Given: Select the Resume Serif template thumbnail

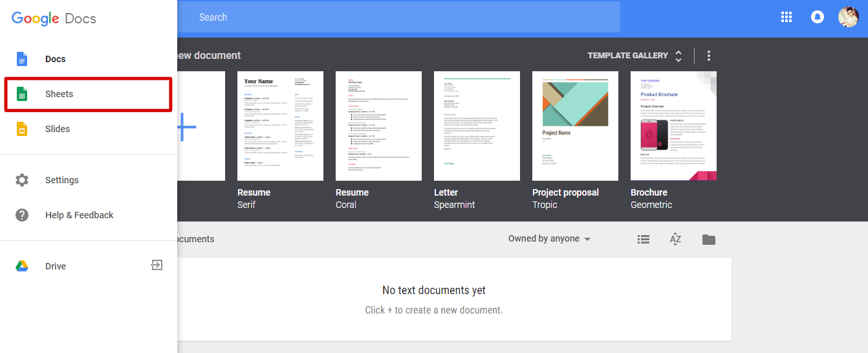Looking at the screenshot, I should pos(281,126).
